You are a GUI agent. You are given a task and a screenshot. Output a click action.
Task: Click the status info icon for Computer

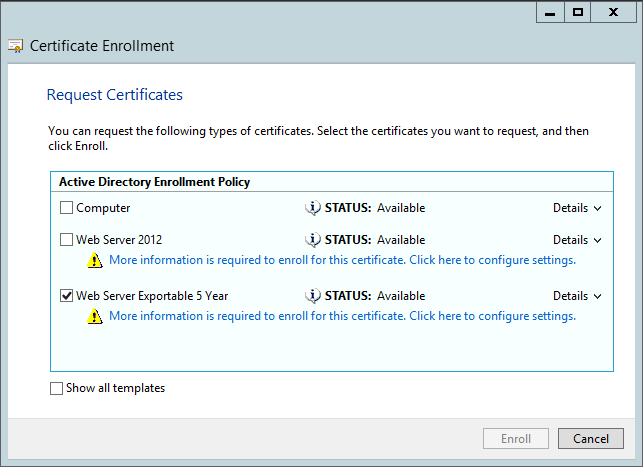pyautogui.click(x=312, y=208)
